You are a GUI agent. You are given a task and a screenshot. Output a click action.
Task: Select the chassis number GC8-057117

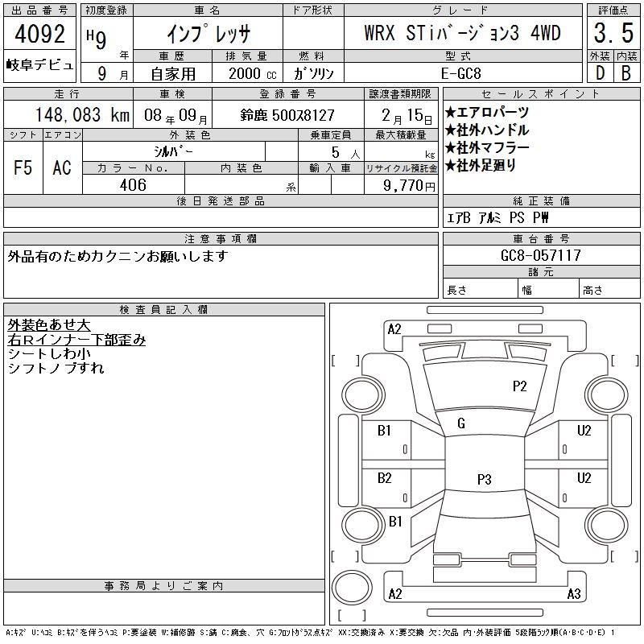[x=540, y=255]
